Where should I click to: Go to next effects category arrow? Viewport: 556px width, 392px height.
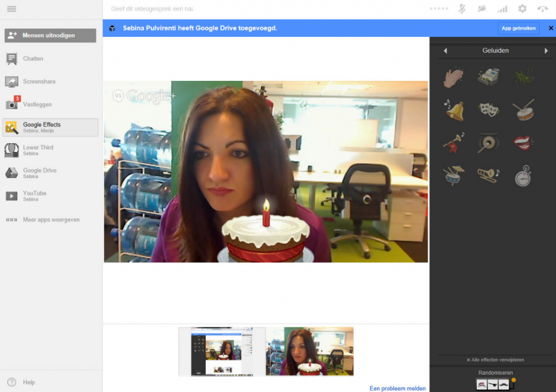coord(546,50)
